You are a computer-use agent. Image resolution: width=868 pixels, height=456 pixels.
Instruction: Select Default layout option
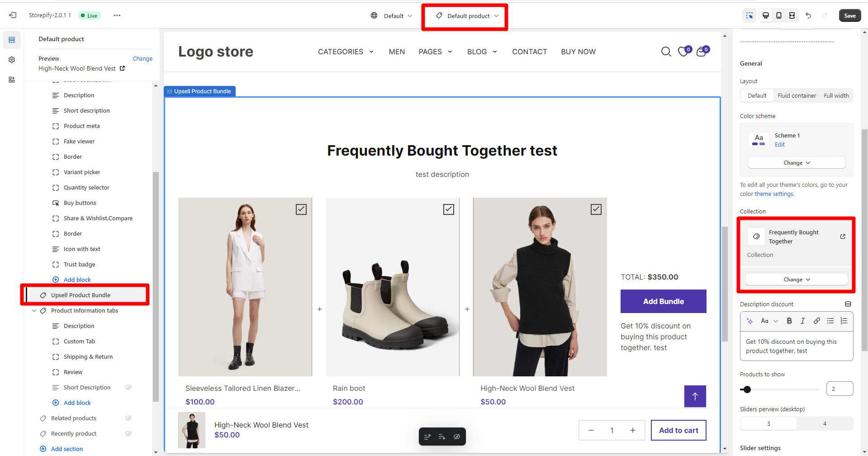coord(757,95)
